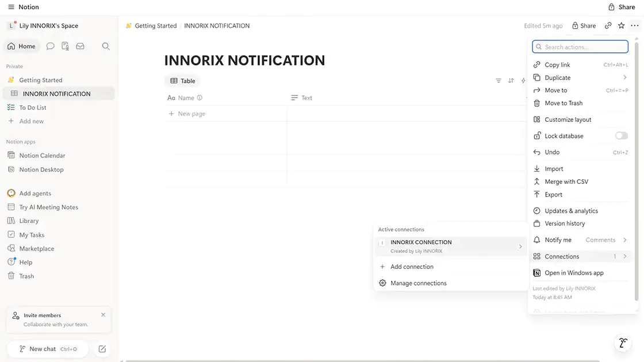Viewport: 644px width, 362px height.
Task: Open Updates & analytics
Action: [x=580, y=211]
